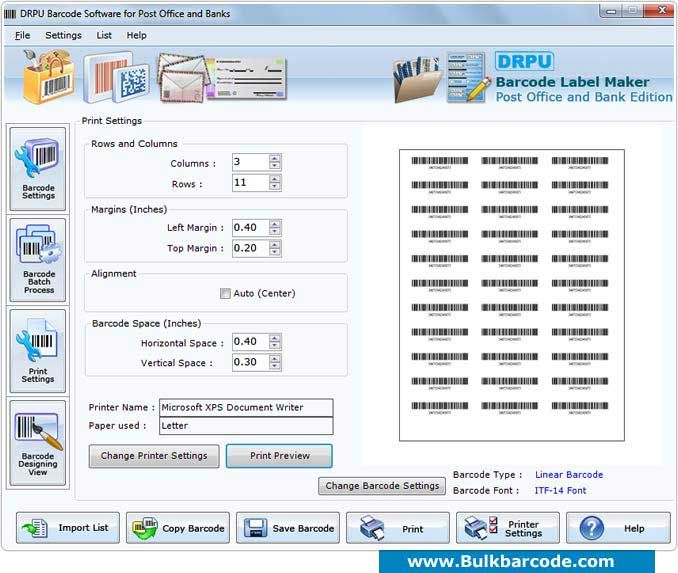Decrease Horizontal Space with down arrow
The width and height of the screenshot is (678, 573).
(x=275, y=346)
